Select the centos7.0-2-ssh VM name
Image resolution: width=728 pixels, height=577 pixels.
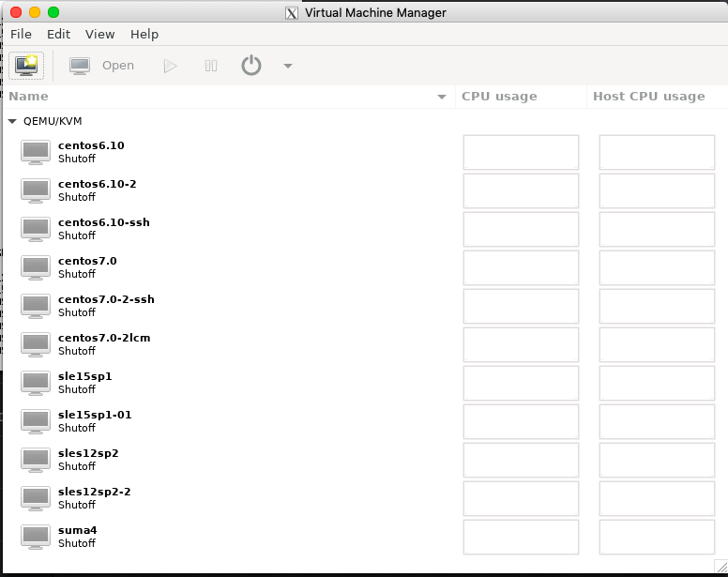pos(106,299)
